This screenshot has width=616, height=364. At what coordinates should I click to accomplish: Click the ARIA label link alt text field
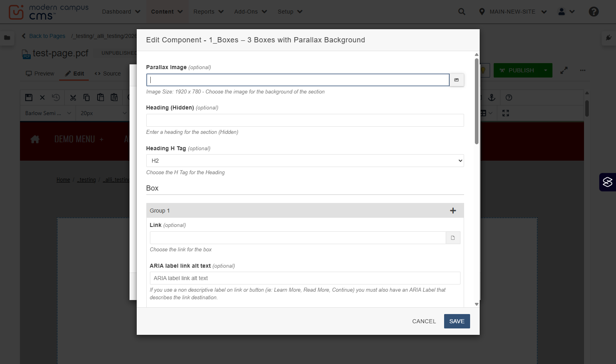305,278
